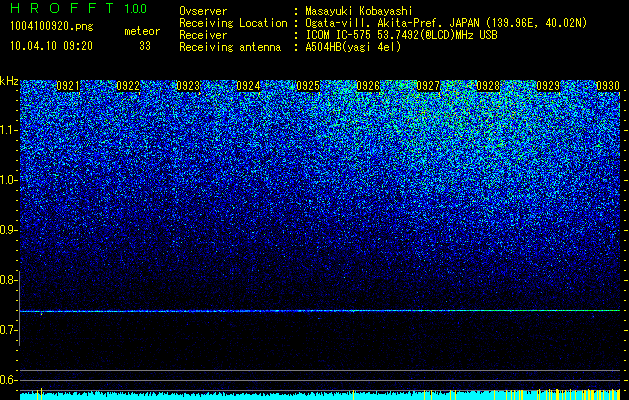The height and width of the screenshot is (400, 629).
Task: Click the HROFFT program title text
Action: (63, 8)
